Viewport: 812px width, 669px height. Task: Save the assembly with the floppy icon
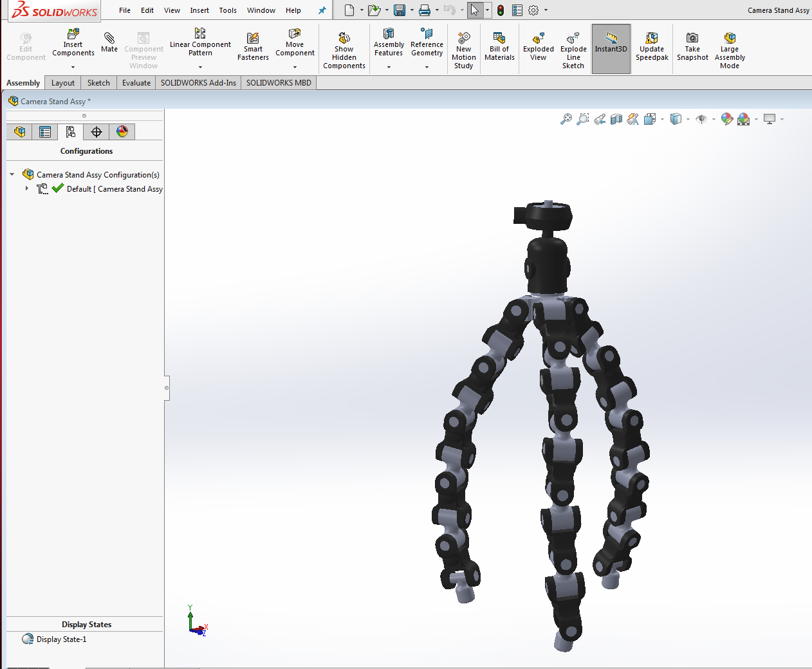(400, 10)
